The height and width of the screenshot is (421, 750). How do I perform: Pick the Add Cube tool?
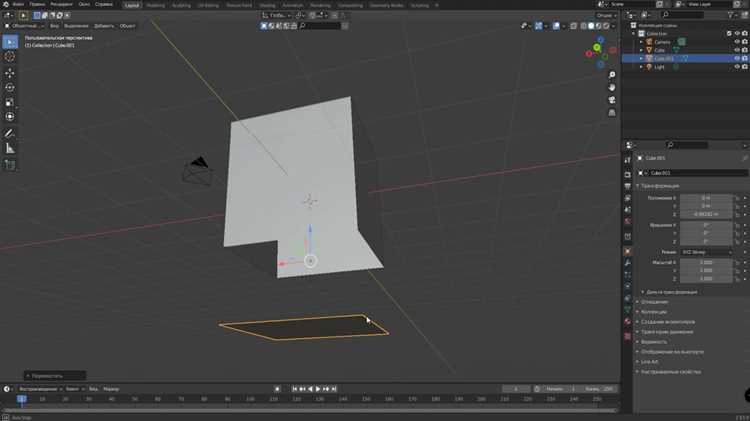[x=10, y=165]
